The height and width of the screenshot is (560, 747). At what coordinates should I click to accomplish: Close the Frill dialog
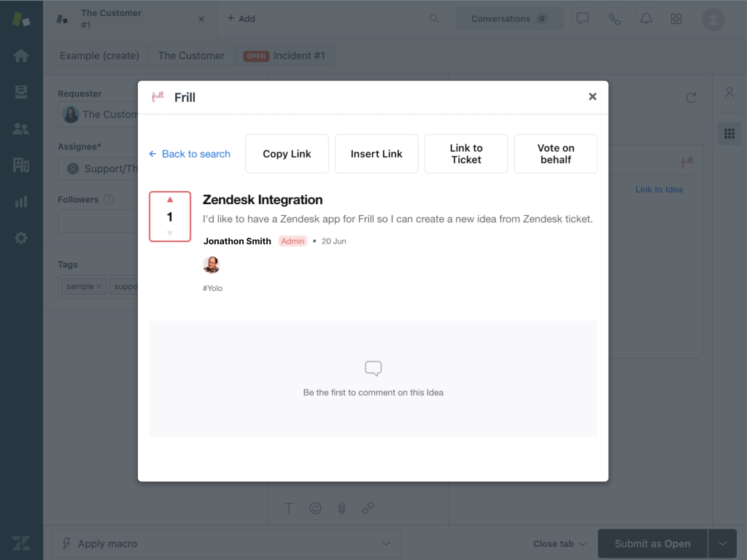point(592,96)
